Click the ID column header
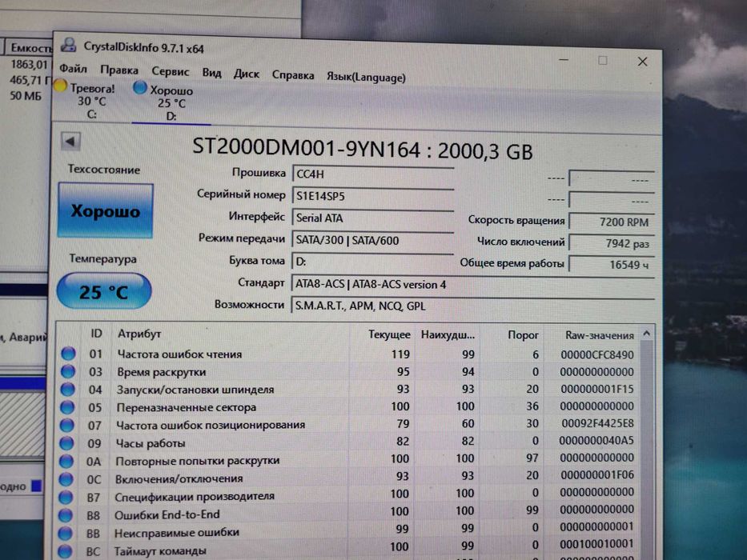 tap(96, 334)
